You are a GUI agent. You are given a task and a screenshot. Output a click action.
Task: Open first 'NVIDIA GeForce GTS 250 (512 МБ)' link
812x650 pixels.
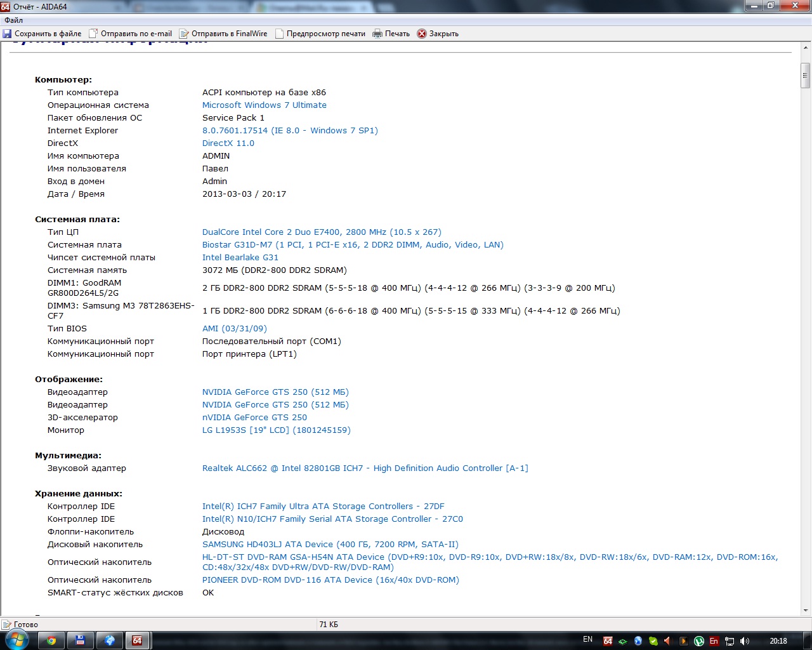(275, 392)
